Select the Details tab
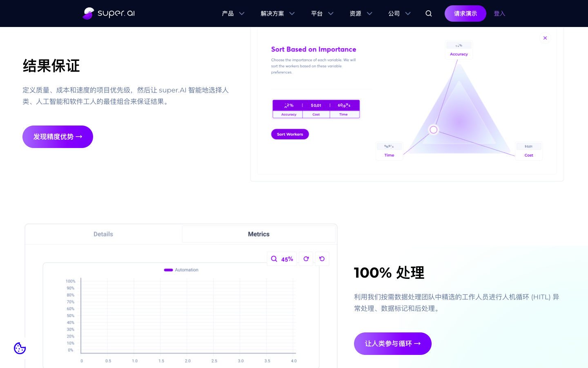588x368 pixels. point(103,234)
